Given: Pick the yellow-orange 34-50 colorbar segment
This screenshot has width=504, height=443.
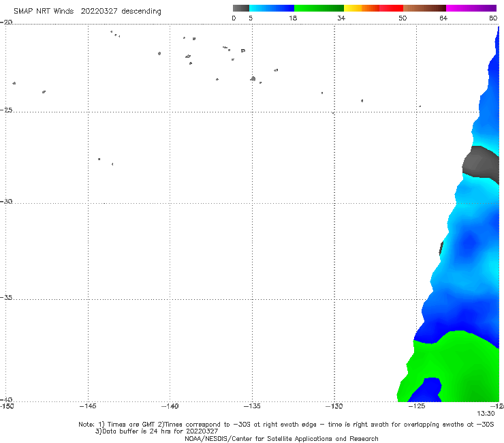Looking at the screenshot, I should pyautogui.click(x=373, y=8).
